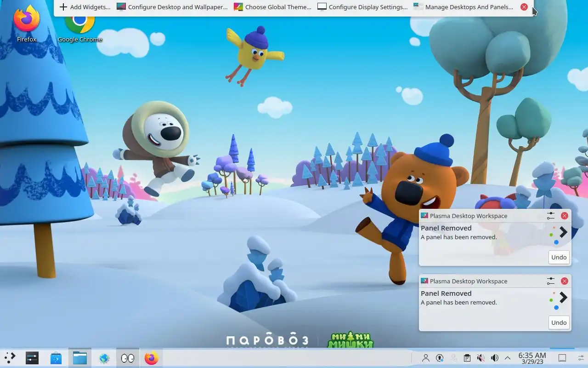Open the clipboard tray icon
This screenshot has width=588, height=368.
click(x=467, y=358)
